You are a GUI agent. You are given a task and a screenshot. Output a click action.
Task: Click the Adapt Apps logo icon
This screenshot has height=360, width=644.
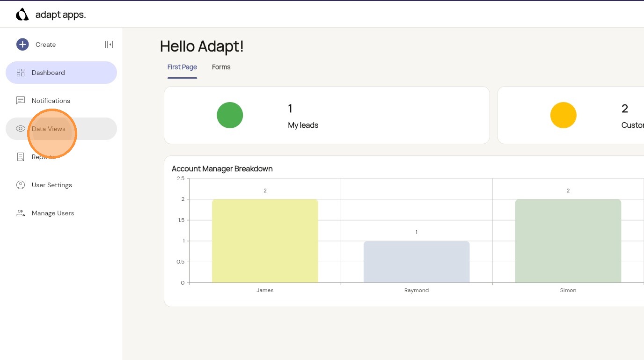coord(22,15)
